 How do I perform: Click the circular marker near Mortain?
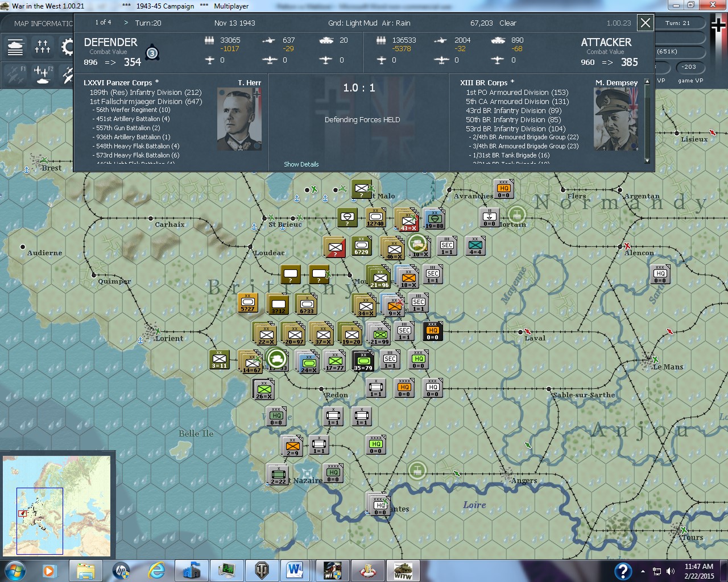(x=516, y=215)
